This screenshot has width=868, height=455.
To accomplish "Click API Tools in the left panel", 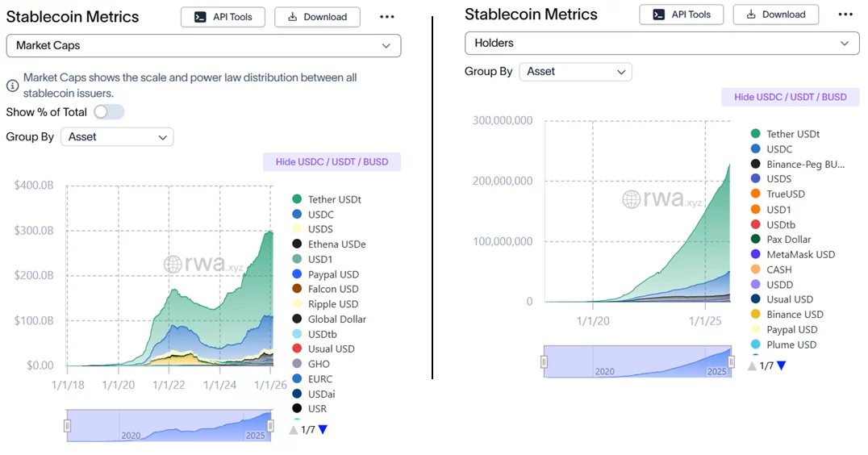I will (223, 17).
